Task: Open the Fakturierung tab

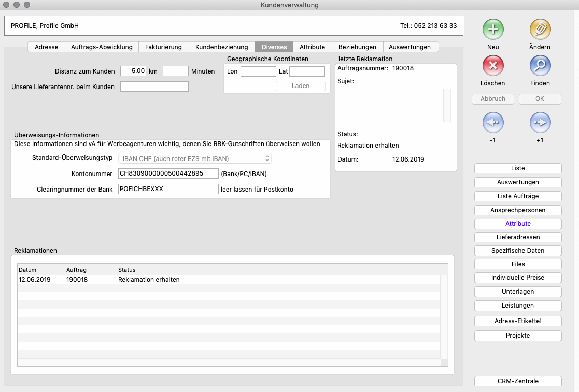Action: [163, 47]
